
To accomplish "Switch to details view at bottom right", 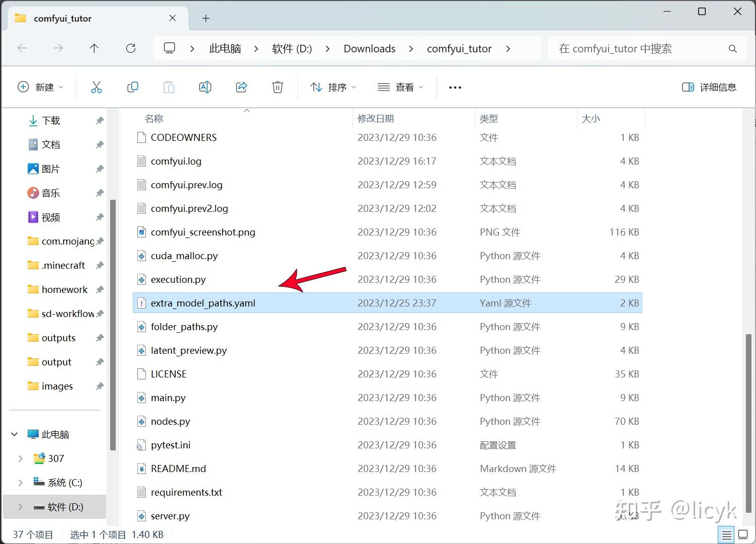I will [x=726, y=534].
